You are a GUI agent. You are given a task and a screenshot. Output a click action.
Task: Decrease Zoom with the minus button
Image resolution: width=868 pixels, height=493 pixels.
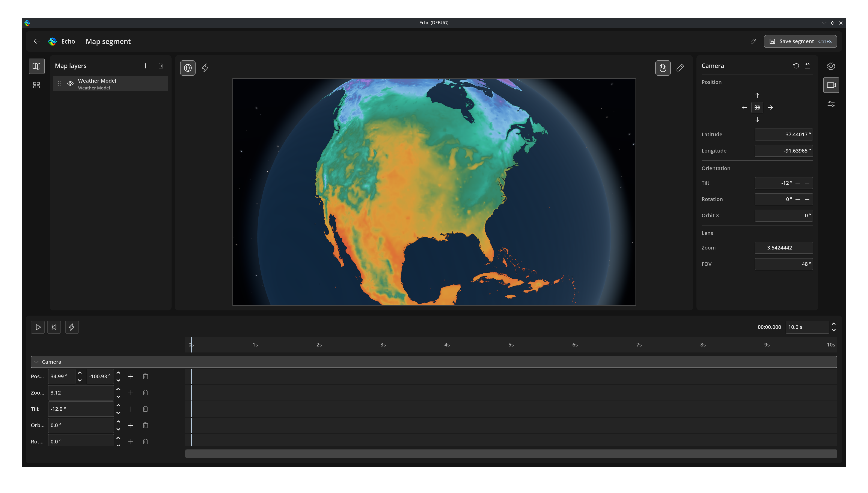tap(798, 248)
